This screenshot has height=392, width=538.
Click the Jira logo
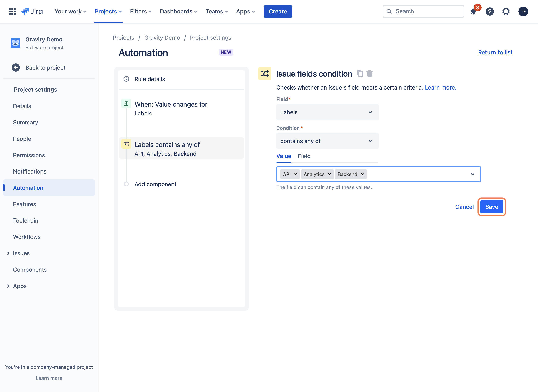[32, 11]
